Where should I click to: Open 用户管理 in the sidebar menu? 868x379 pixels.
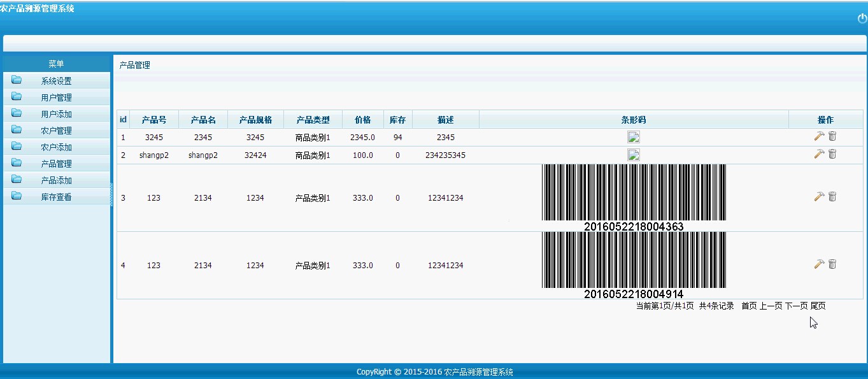[x=56, y=97]
